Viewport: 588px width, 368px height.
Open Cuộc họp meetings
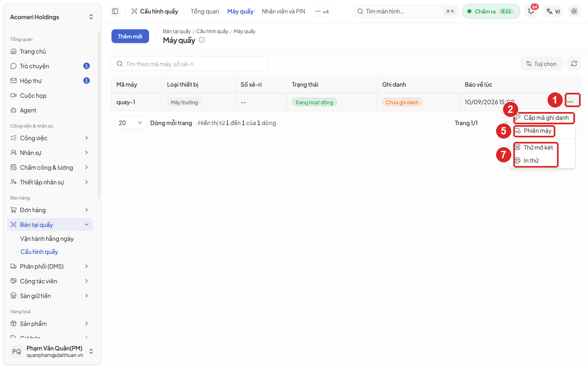tap(50, 96)
